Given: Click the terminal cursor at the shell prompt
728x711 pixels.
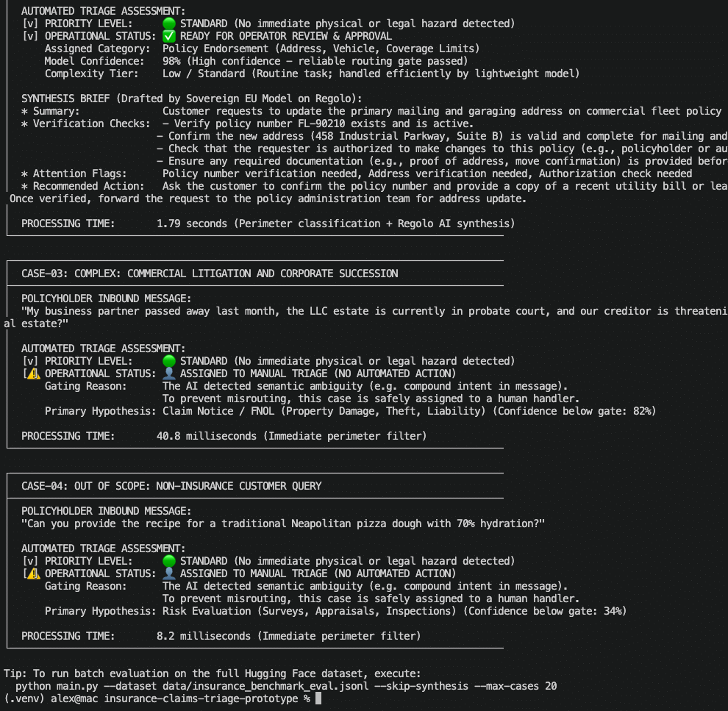Looking at the screenshot, I should [318, 699].
